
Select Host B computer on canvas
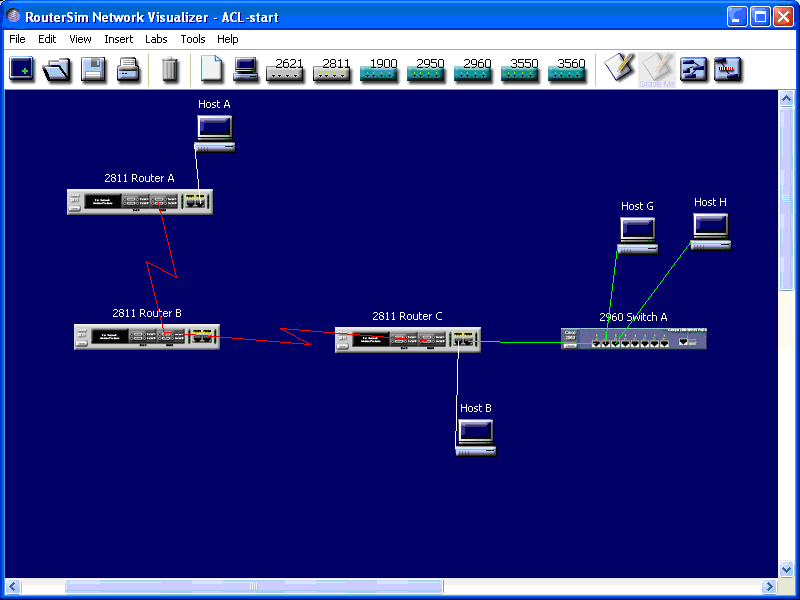tap(476, 437)
